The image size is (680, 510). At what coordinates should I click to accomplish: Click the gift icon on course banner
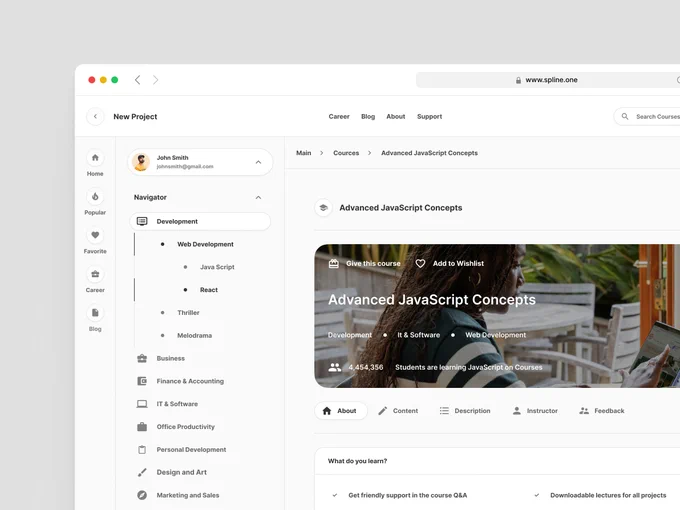pyautogui.click(x=333, y=263)
